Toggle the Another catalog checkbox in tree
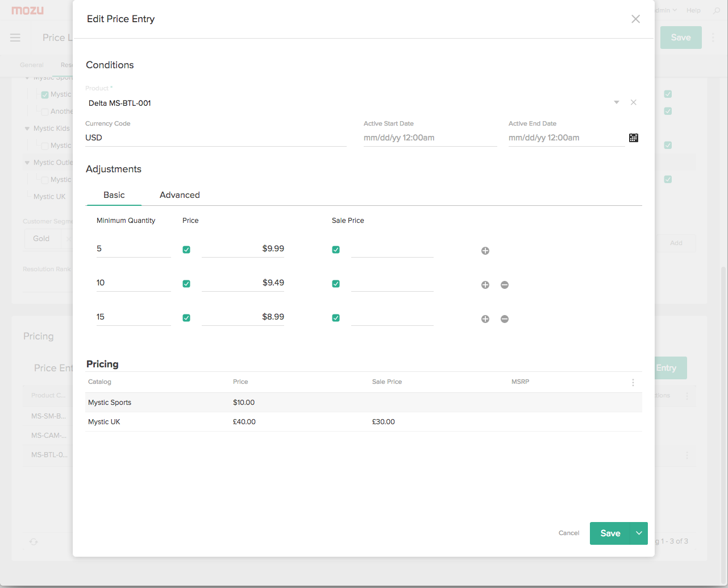The height and width of the screenshot is (588, 728). click(x=45, y=111)
